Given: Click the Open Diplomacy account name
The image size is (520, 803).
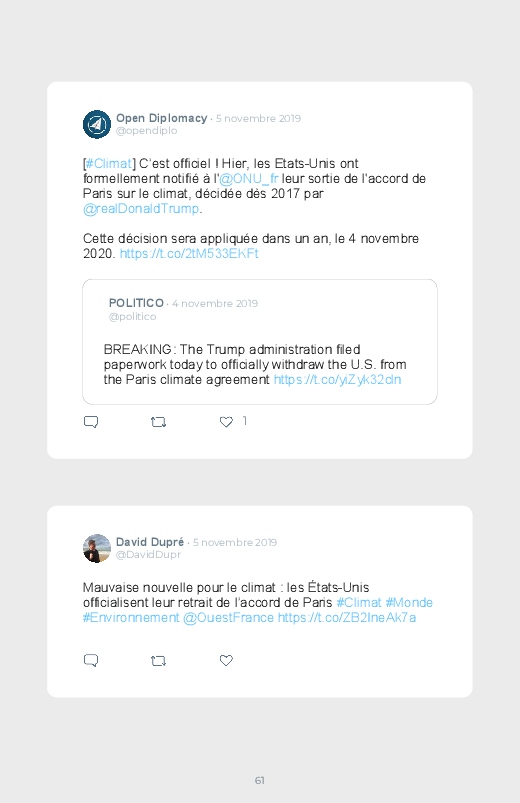Looking at the screenshot, I should point(161,118).
